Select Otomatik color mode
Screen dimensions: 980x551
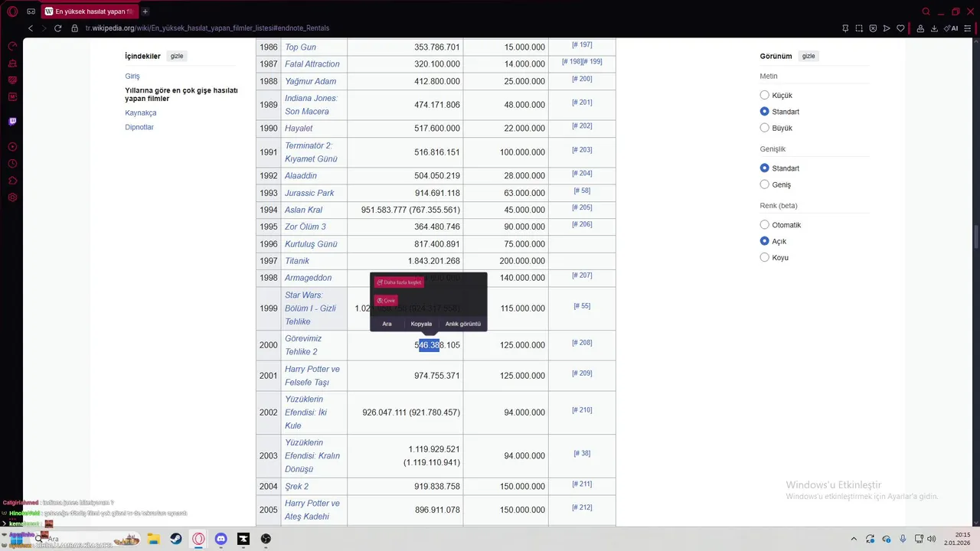coord(764,225)
